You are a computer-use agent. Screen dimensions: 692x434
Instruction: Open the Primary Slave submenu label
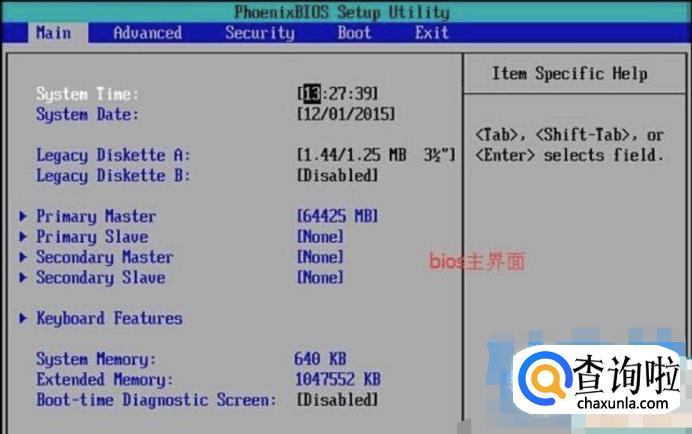point(92,237)
